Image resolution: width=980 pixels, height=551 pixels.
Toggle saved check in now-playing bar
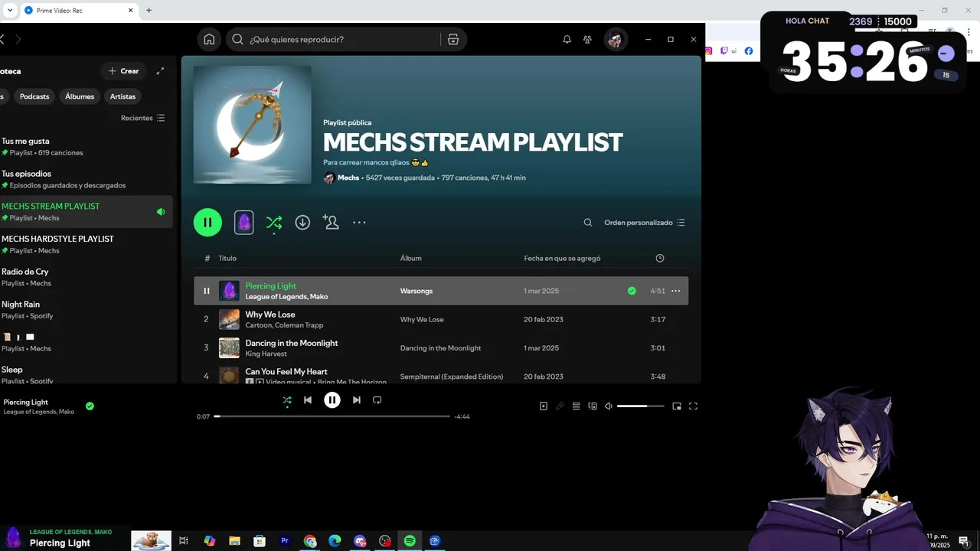[x=90, y=406]
